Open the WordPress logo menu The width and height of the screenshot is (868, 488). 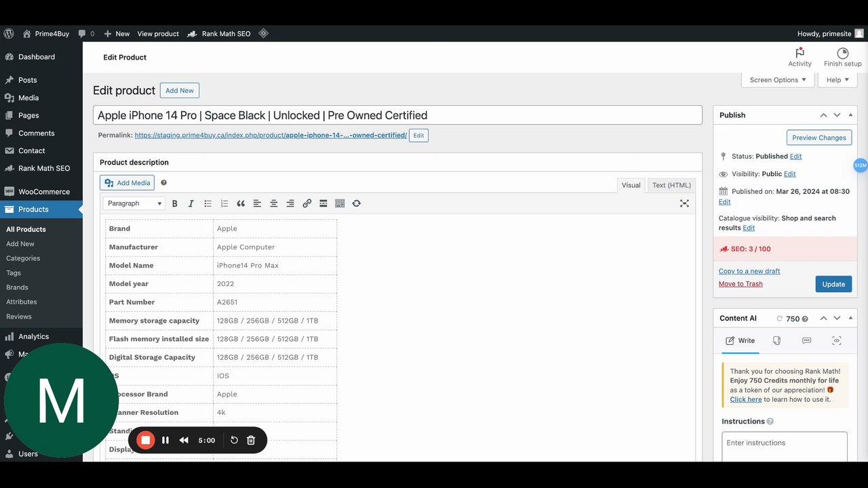(9, 33)
